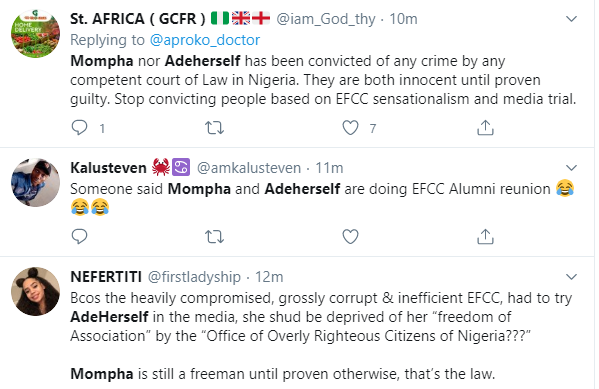Retweet Kalusteven's EFCC Alumni reunion tweet

coord(214,237)
